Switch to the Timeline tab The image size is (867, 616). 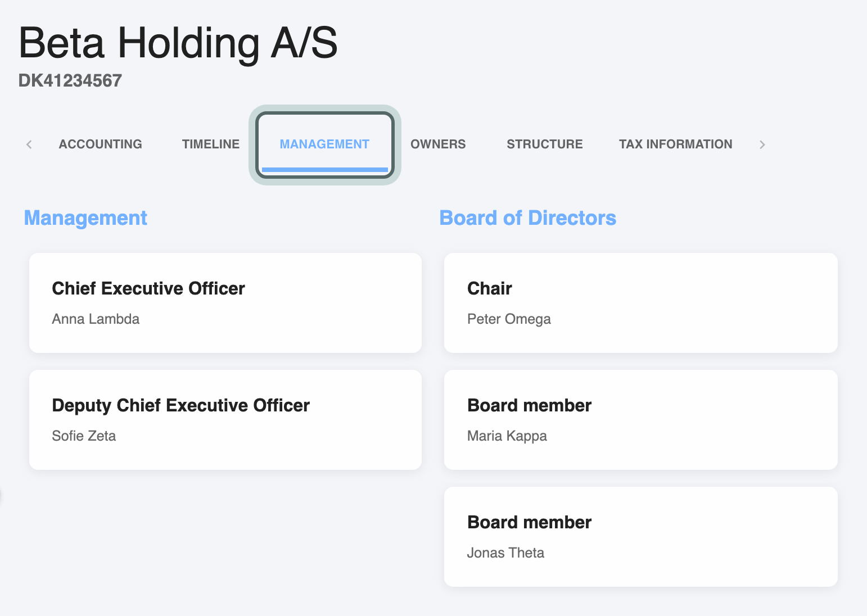click(x=211, y=144)
